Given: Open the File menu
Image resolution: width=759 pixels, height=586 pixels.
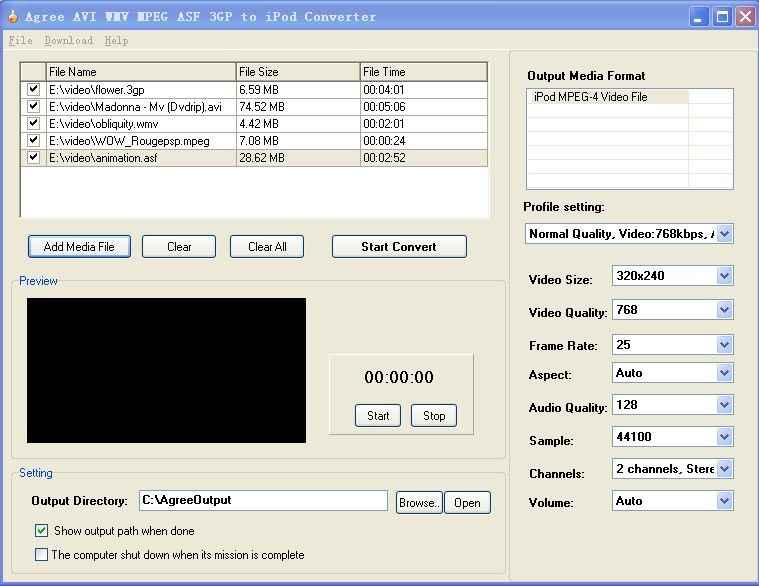Looking at the screenshot, I should coord(20,41).
